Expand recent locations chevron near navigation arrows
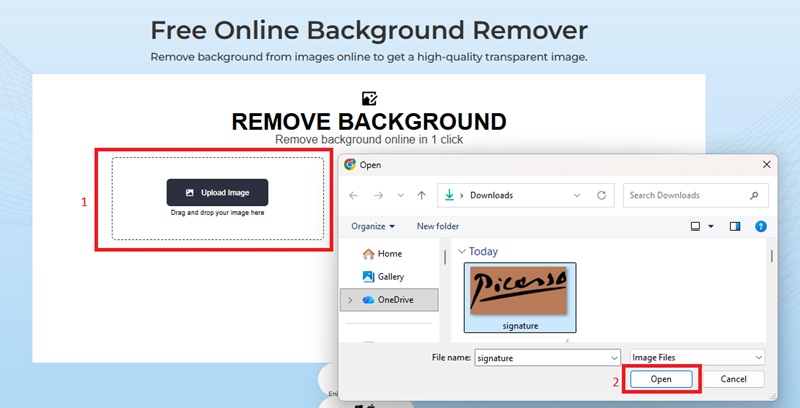 pos(401,195)
